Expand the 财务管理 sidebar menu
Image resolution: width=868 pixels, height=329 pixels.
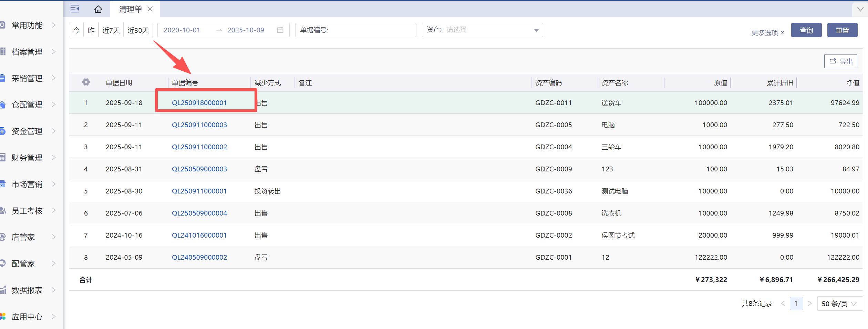28,158
